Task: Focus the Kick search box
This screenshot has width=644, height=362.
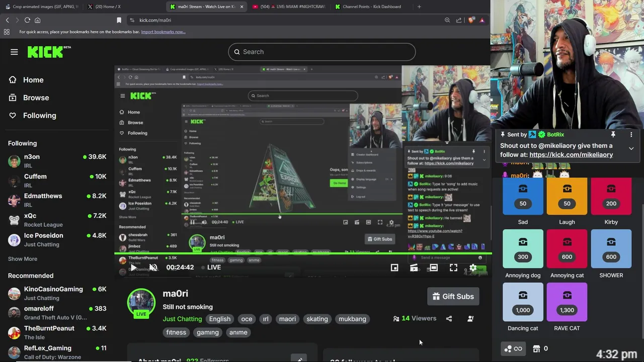Action: (322, 52)
